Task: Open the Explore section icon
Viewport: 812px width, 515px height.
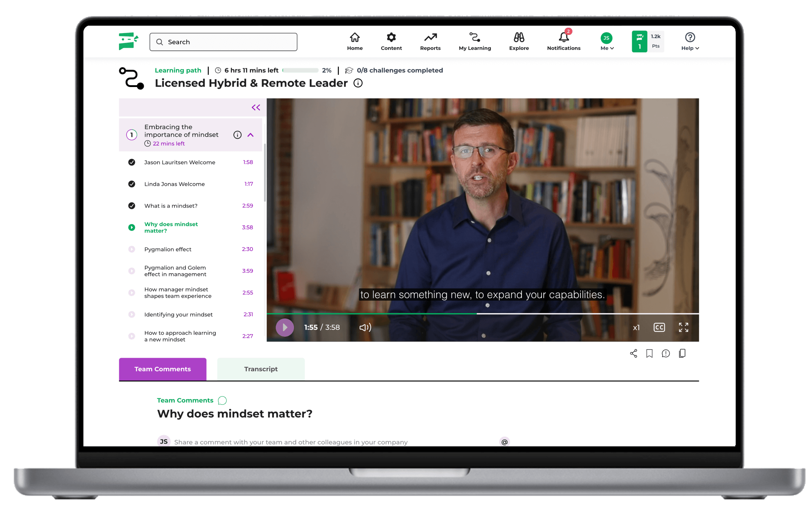Action: [519, 37]
